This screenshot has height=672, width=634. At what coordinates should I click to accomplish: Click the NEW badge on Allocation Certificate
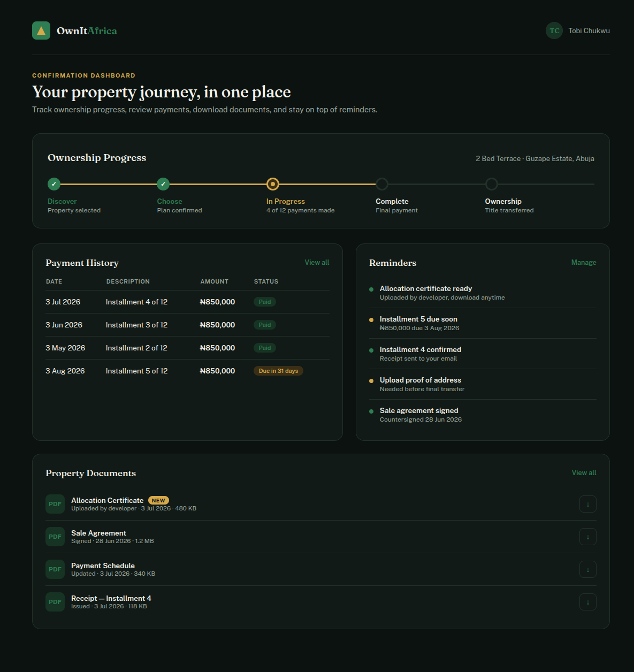tap(158, 500)
